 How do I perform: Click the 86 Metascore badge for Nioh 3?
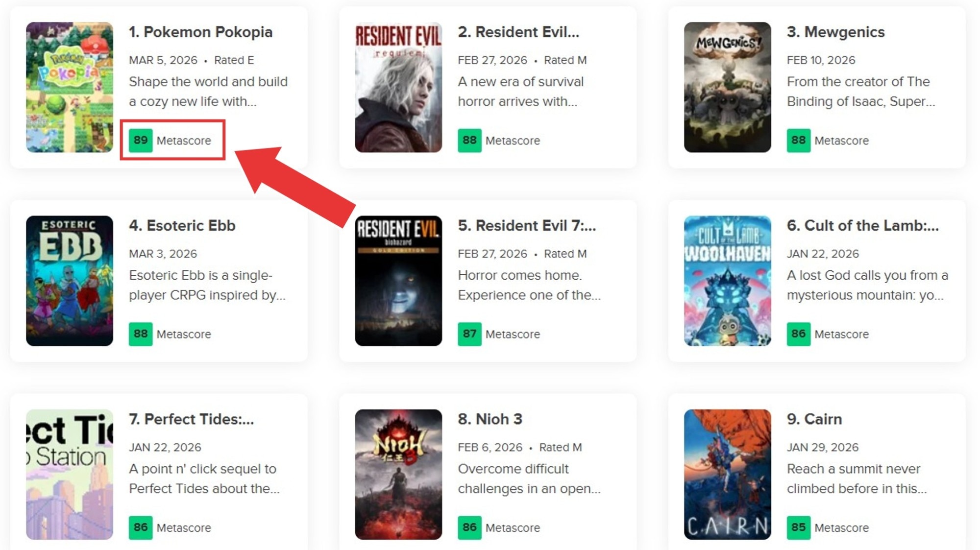(469, 528)
